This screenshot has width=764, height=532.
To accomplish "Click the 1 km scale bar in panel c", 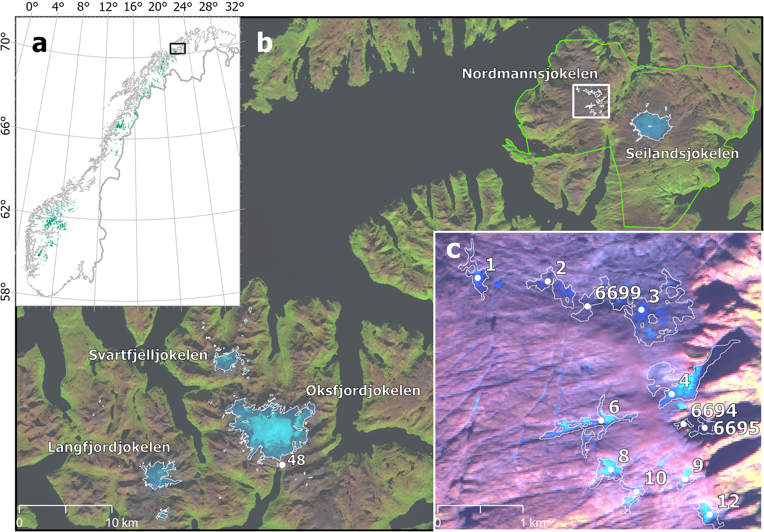I will [480, 506].
